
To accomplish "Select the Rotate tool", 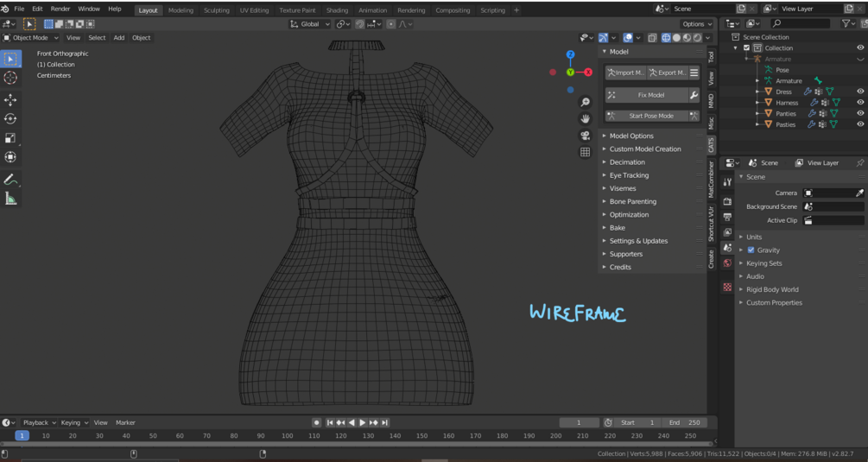I will tap(10, 119).
